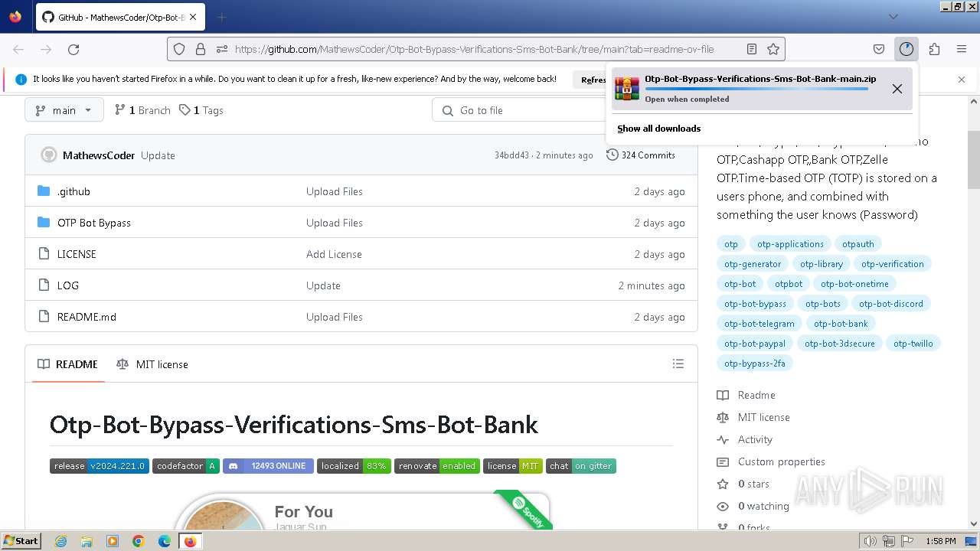Cancel the zip download
Viewport: 980px width, 551px height.
(x=897, y=89)
